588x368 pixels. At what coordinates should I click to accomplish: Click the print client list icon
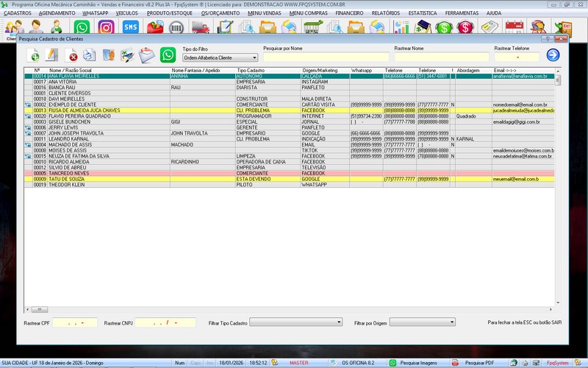(89, 55)
